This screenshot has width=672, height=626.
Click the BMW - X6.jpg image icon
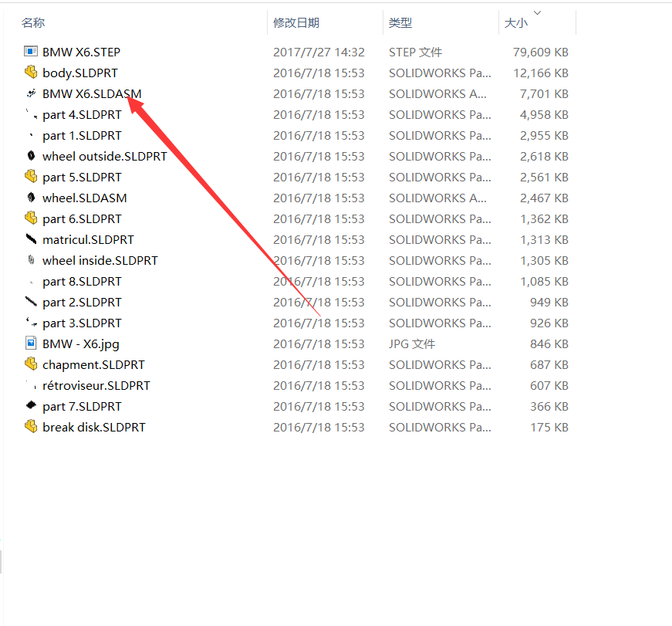click(x=31, y=343)
